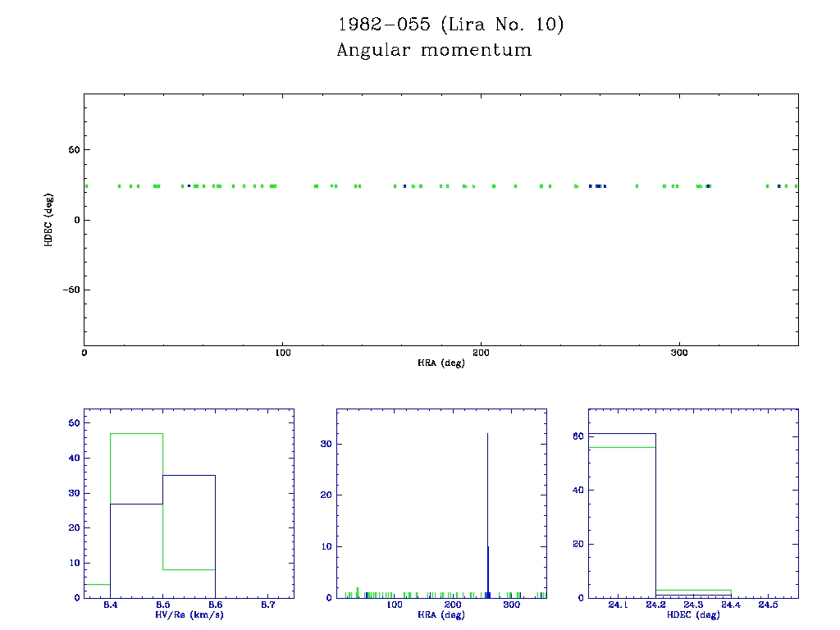
Task: Click the '50' tick label on top plot y-axis
Action: tap(71, 150)
